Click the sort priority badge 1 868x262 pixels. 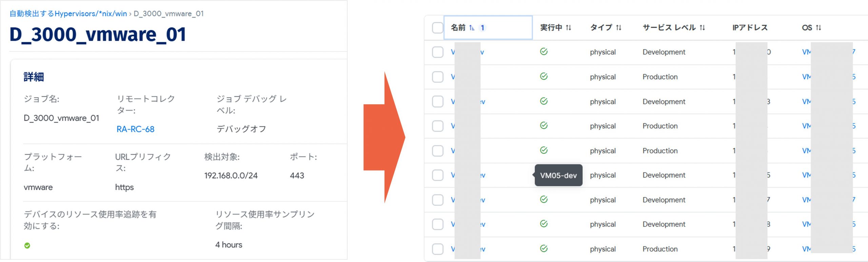(x=482, y=28)
